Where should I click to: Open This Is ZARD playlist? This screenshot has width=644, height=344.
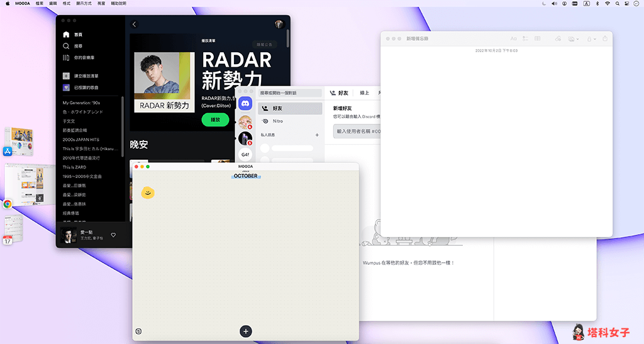[x=74, y=167]
